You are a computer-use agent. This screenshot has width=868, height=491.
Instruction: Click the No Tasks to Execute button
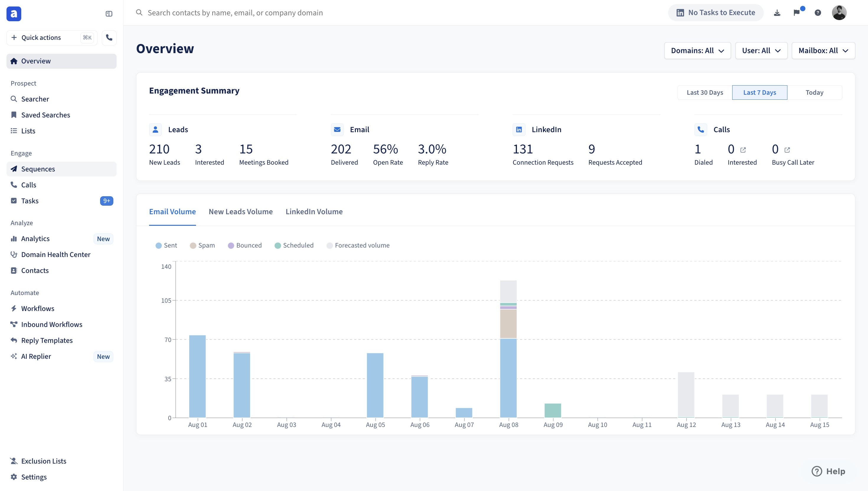[x=716, y=13]
